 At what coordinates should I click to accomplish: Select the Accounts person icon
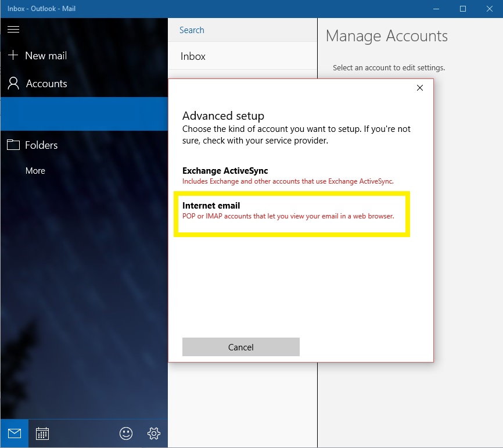13,83
